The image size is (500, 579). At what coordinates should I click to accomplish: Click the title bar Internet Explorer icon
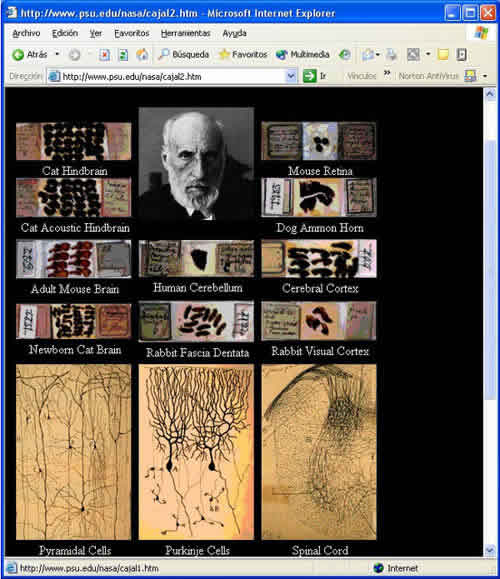point(12,13)
